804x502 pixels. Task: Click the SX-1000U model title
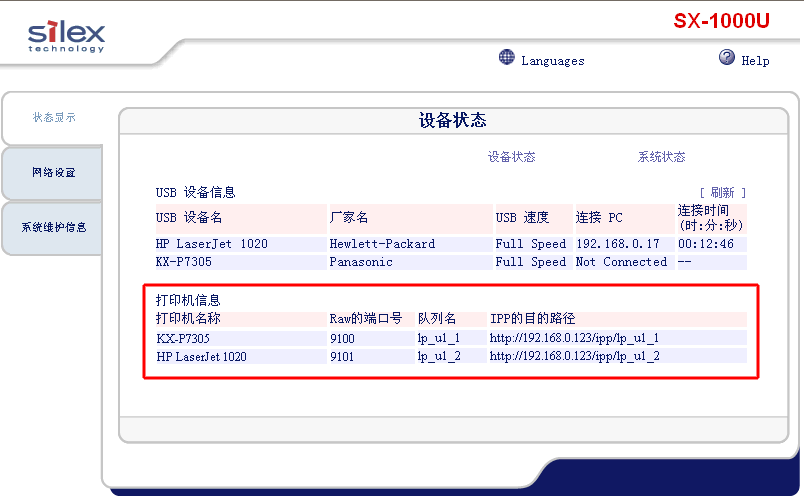pos(721,21)
